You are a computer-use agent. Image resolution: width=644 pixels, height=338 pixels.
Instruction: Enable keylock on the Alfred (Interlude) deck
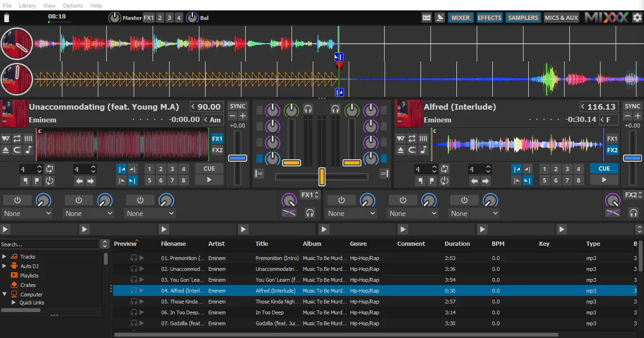coord(423,150)
